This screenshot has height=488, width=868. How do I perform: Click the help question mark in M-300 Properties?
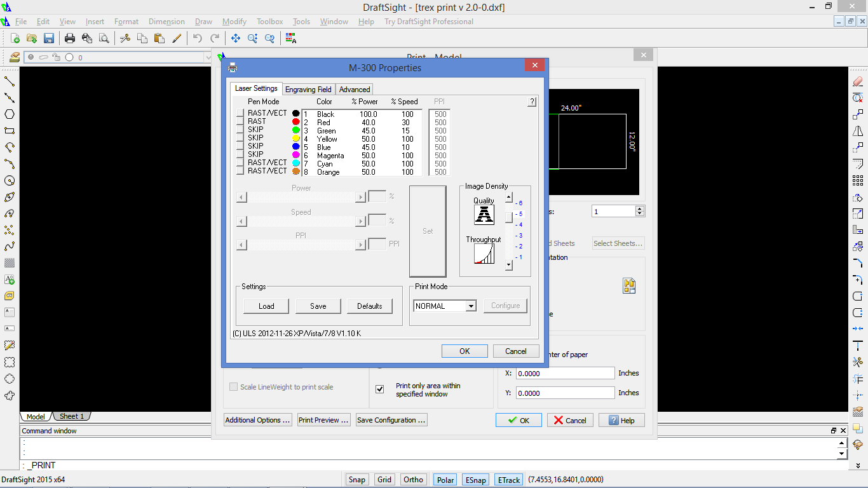532,102
